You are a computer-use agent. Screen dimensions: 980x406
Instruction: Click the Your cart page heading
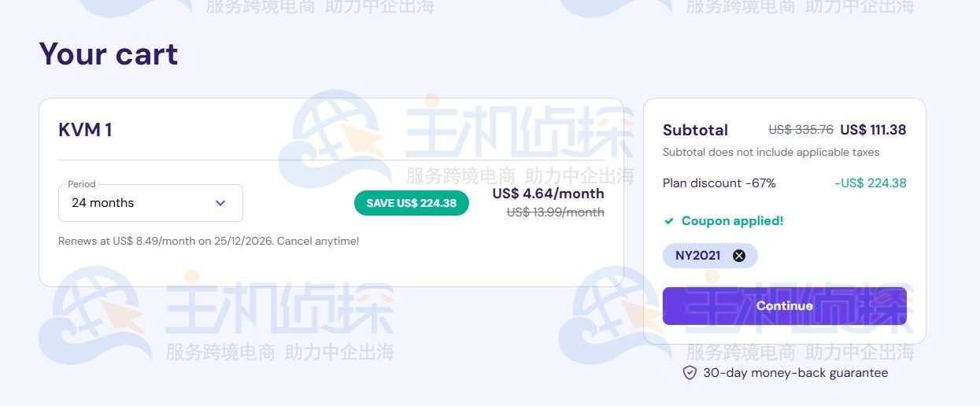109,54
